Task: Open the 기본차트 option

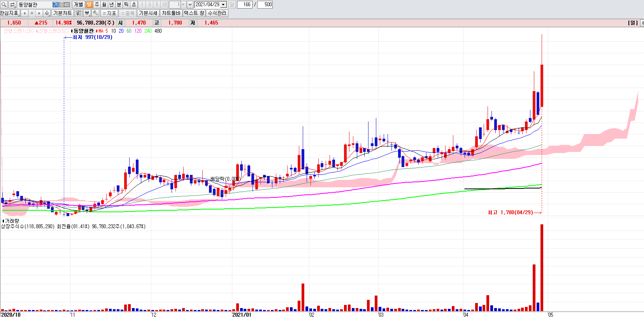Action: (x=62, y=13)
